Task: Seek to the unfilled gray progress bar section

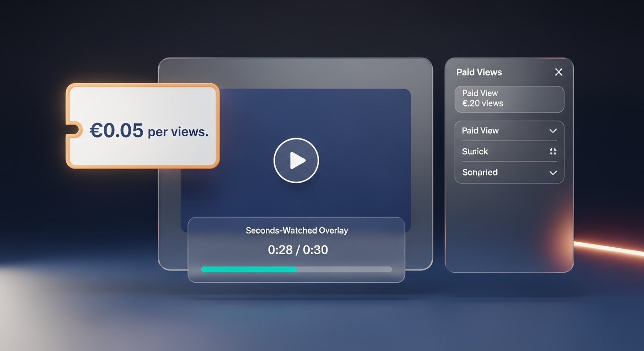Action: coord(344,270)
